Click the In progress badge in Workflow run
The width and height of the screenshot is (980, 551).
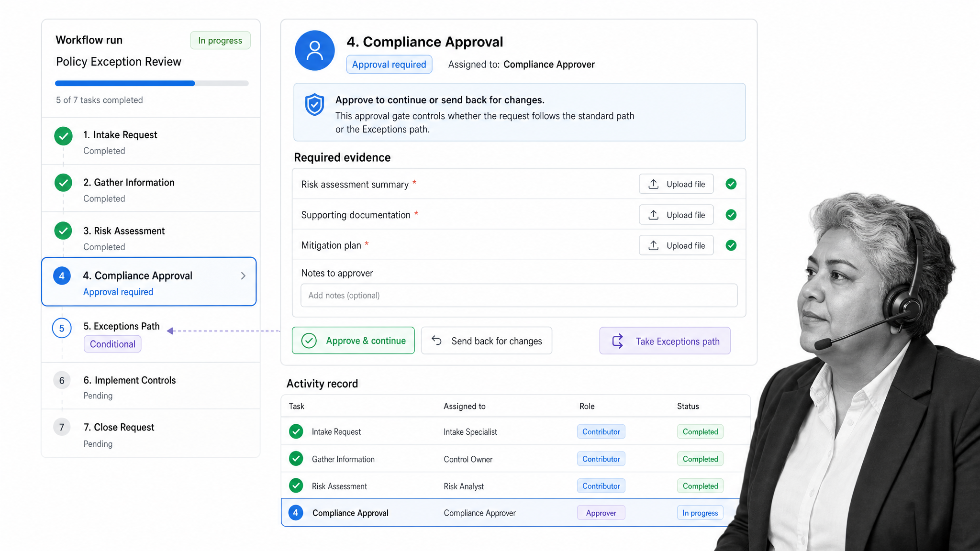(x=220, y=41)
